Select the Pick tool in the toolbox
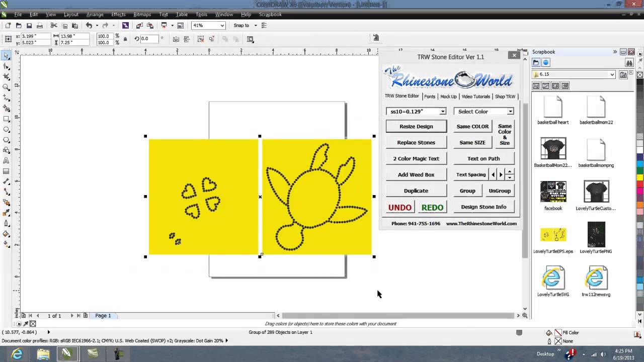 click(x=7, y=56)
